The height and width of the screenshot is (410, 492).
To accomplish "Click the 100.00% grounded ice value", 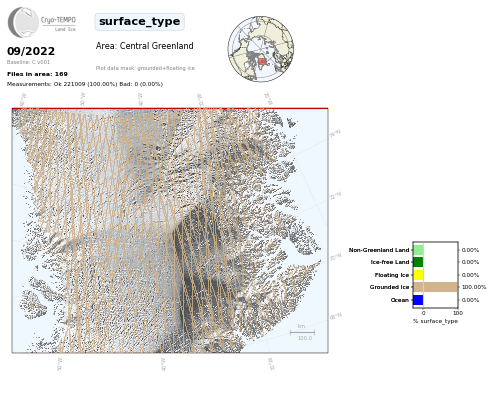I will tap(474, 287).
